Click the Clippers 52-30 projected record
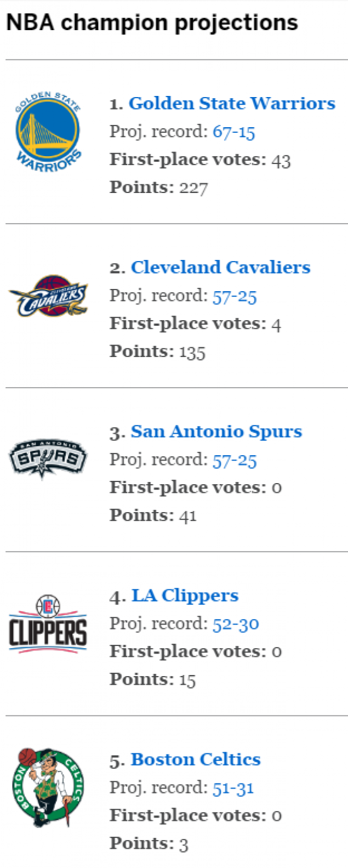348x868 pixels. tap(236, 623)
